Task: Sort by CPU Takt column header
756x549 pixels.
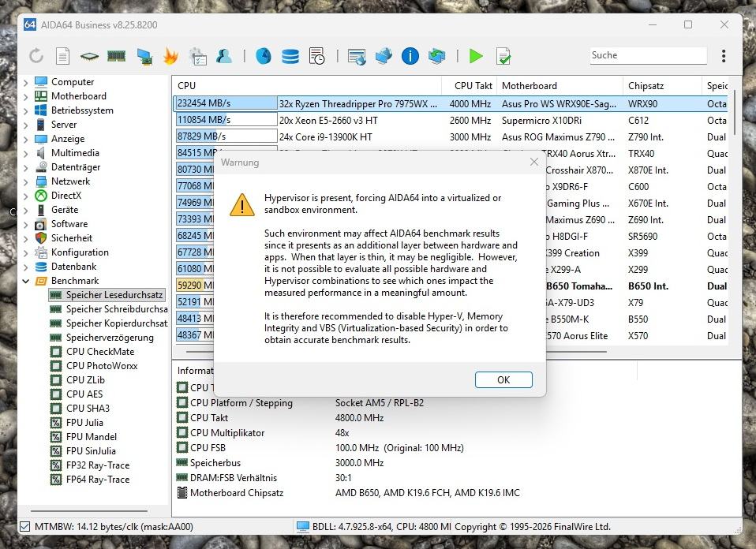Action: (469, 86)
